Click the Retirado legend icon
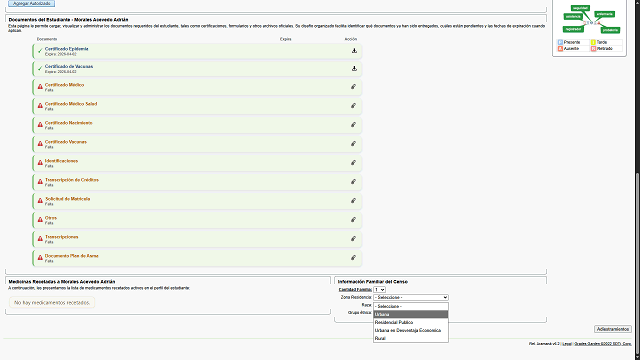Image resolution: width=640 pixels, height=360 pixels. point(593,49)
